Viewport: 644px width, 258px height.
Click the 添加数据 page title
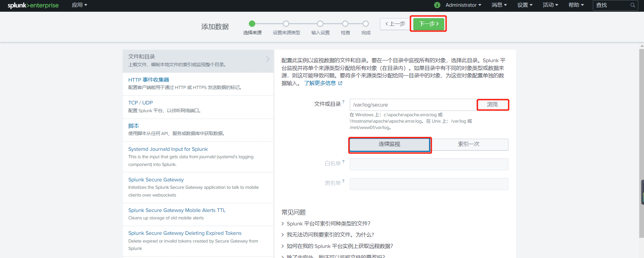coord(215,27)
